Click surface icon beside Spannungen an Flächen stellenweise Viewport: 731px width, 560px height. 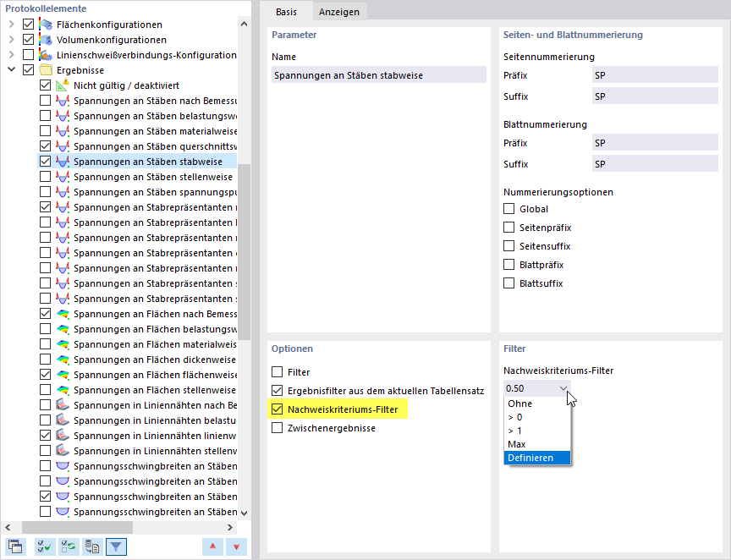[x=63, y=390]
